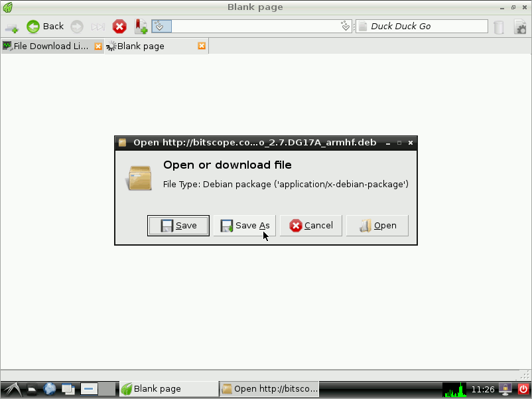Click the add bookmark icon

pos(141,27)
